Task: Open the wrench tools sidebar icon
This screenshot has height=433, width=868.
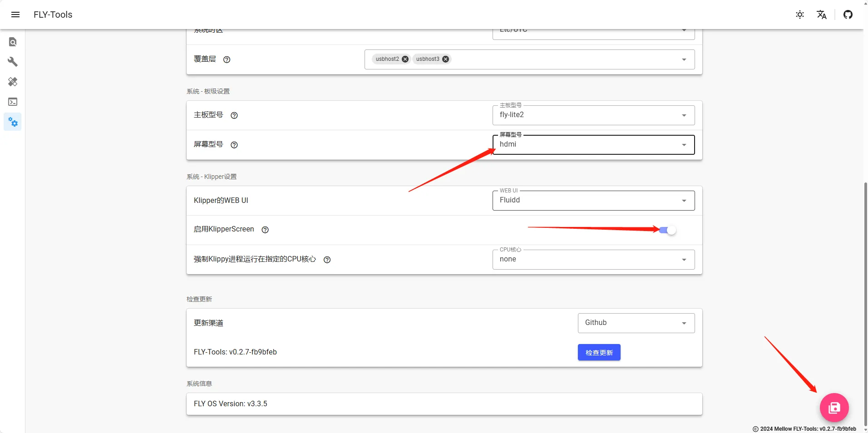Action: pos(13,62)
